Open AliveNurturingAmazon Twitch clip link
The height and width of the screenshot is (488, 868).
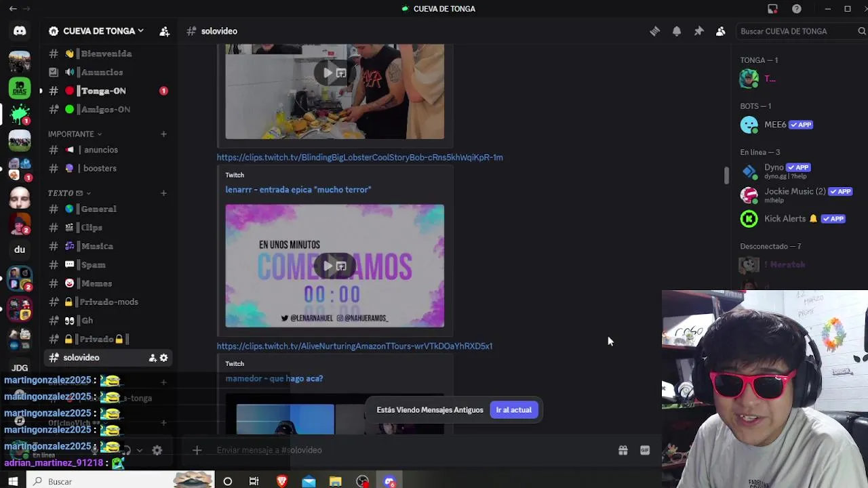(354, 346)
